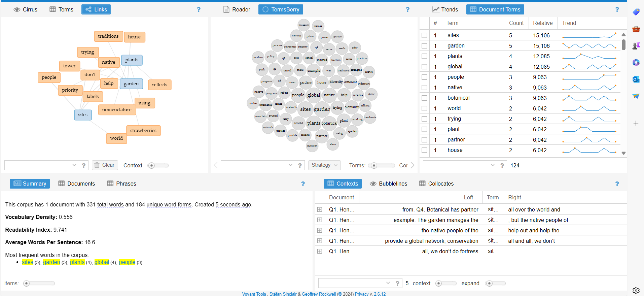The width and height of the screenshot is (644, 296).
Task: Open help for the Links panel
Action: click(x=199, y=9)
